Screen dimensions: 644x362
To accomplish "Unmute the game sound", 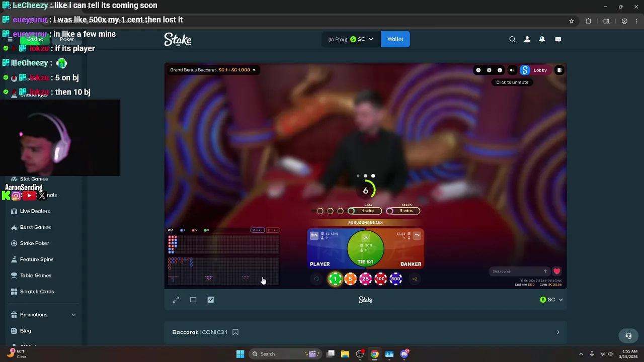I will pyautogui.click(x=512, y=70).
